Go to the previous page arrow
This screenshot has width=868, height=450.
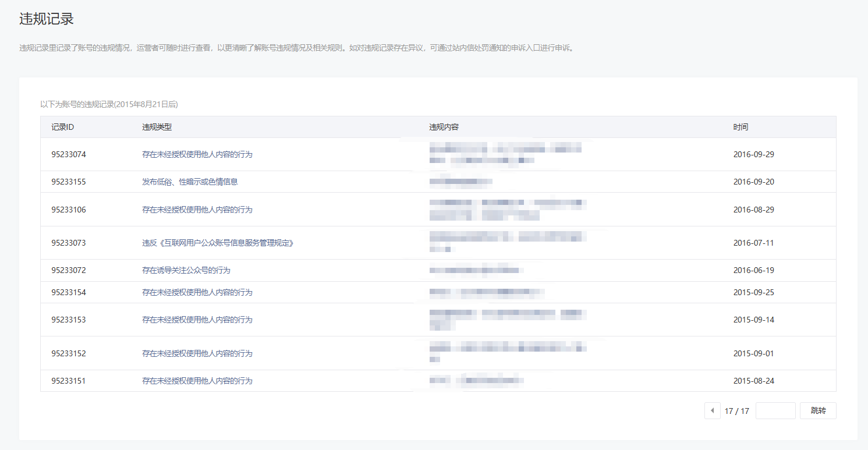pos(712,411)
